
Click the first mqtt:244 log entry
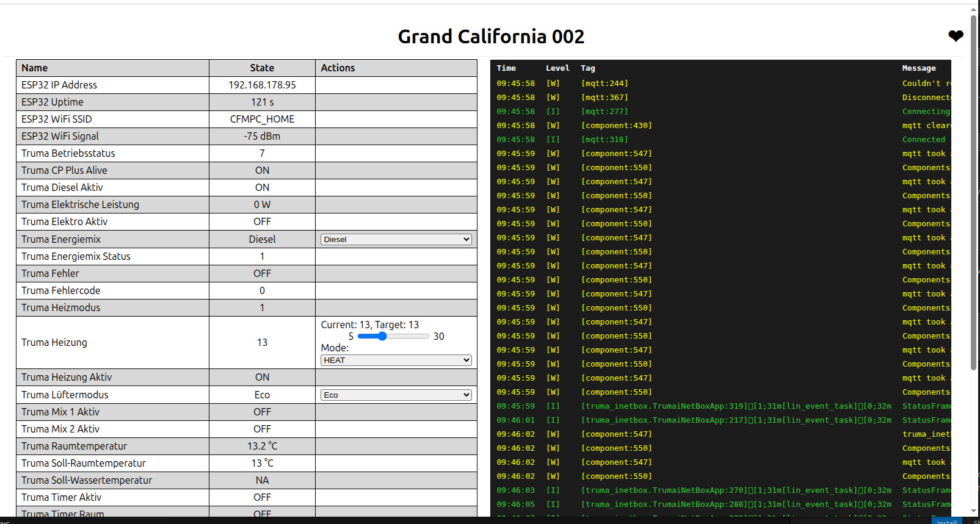click(x=604, y=84)
